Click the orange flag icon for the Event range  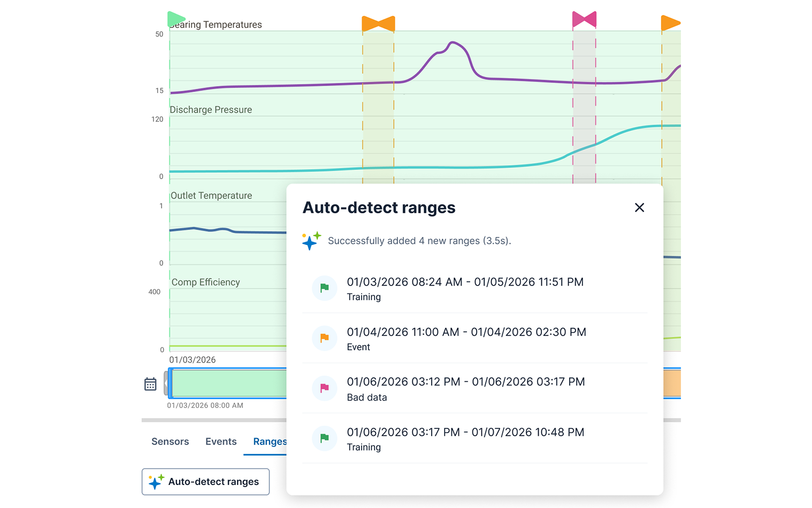pyautogui.click(x=324, y=338)
